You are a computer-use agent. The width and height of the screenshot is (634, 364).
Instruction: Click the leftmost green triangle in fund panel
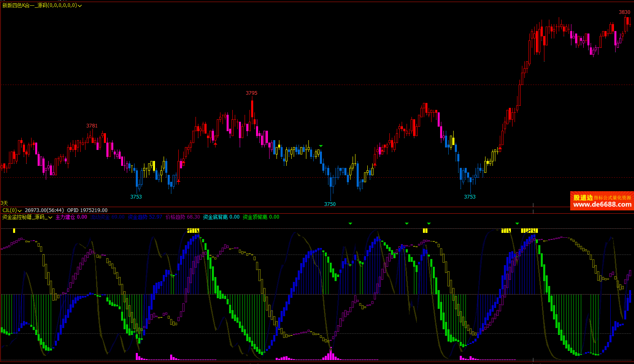click(350, 223)
